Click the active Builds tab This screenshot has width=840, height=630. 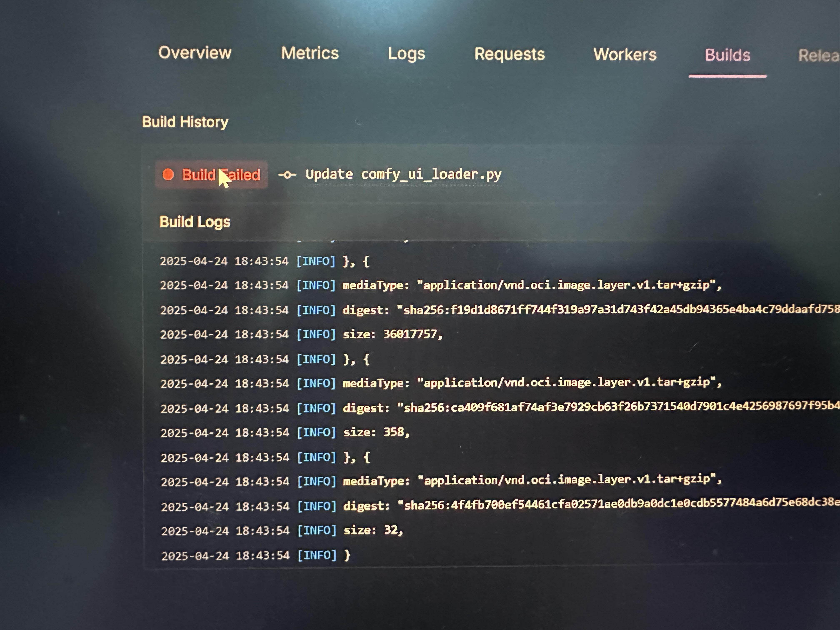[727, 55]
